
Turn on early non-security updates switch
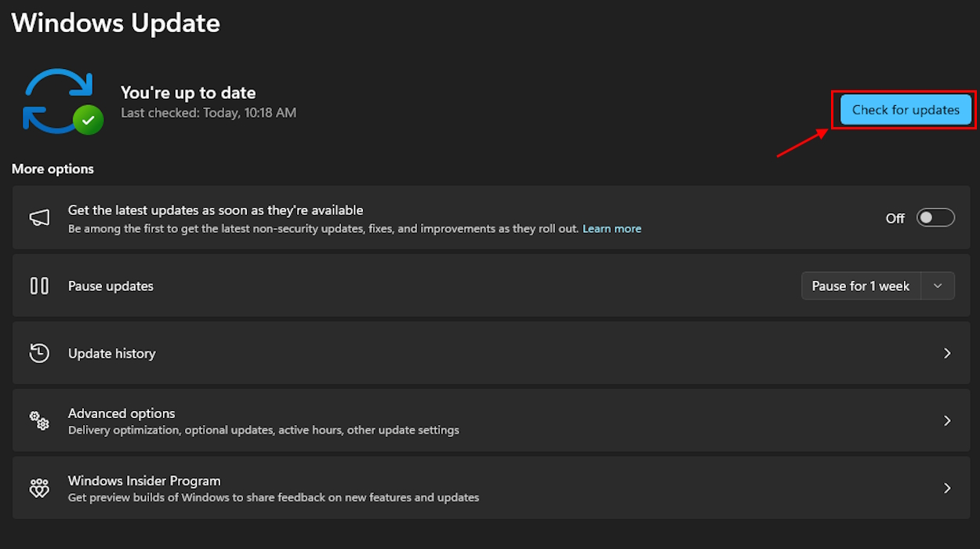coord(935,217)
